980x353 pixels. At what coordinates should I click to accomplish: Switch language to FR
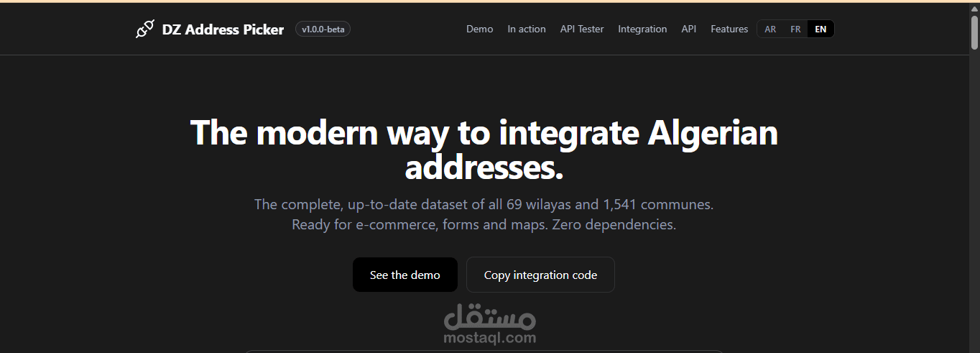pyautogui.click(x=795, y=29)
